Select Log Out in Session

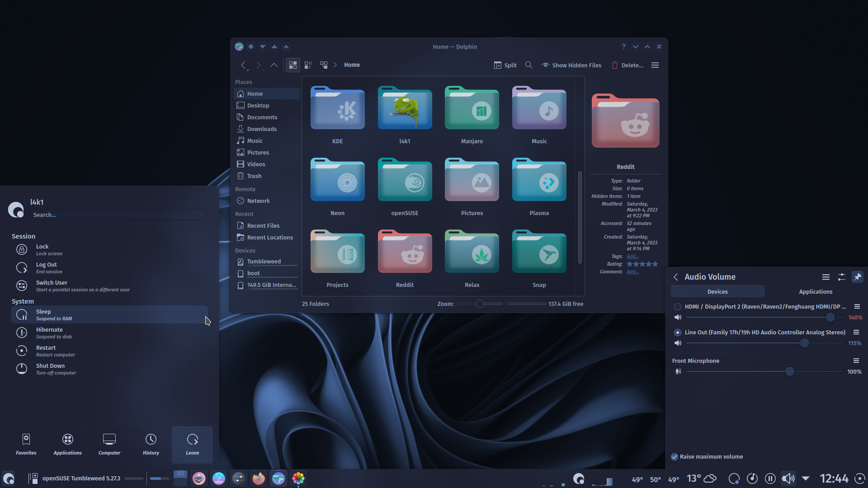click(x=109, y=268)
